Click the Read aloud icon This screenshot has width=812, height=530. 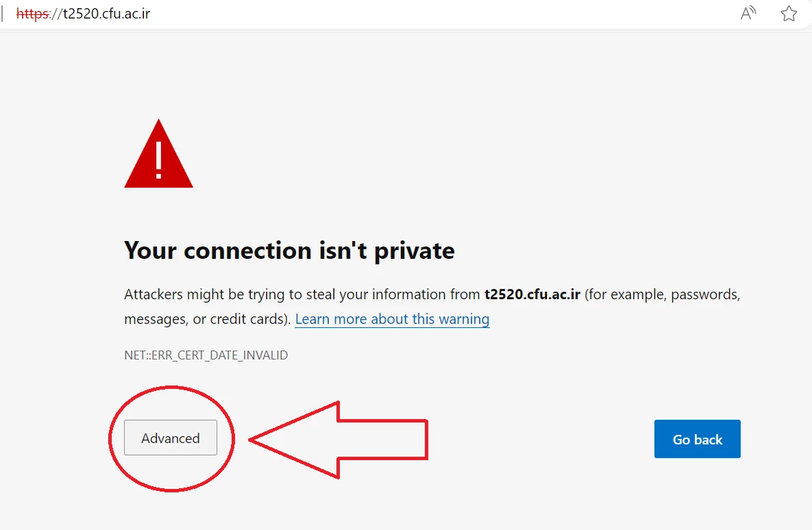pos(748,14)
